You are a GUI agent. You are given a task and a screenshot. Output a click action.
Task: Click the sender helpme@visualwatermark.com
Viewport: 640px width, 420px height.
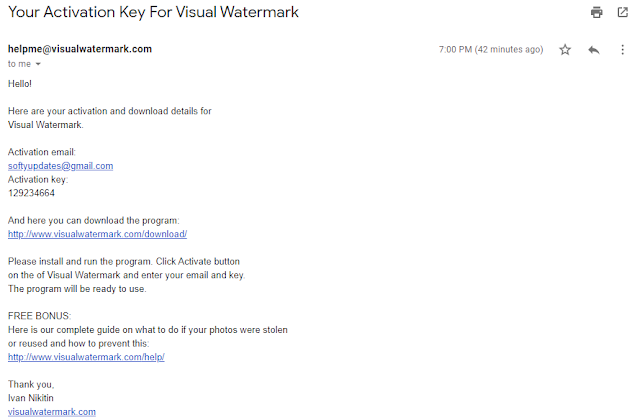(x=80, y=49)
